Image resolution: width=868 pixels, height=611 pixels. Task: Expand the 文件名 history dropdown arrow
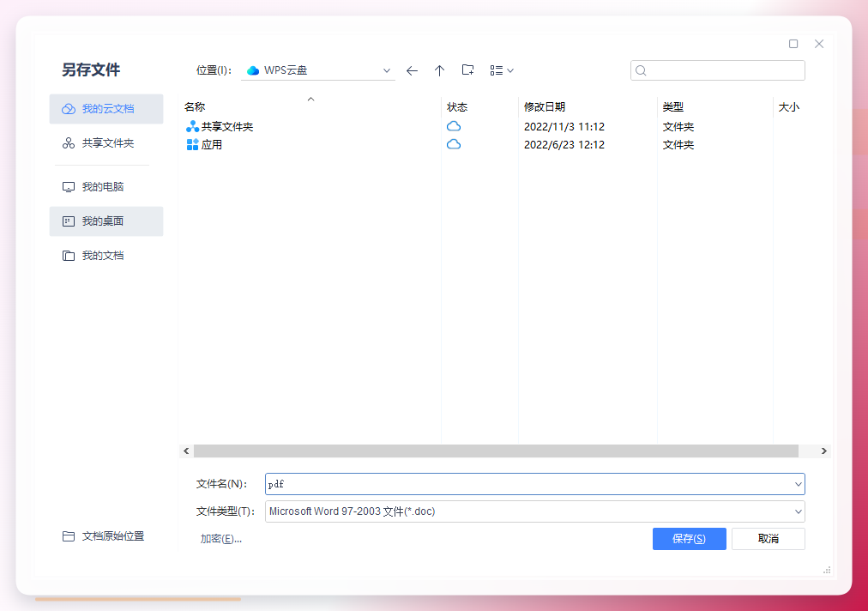coord(799,484)
